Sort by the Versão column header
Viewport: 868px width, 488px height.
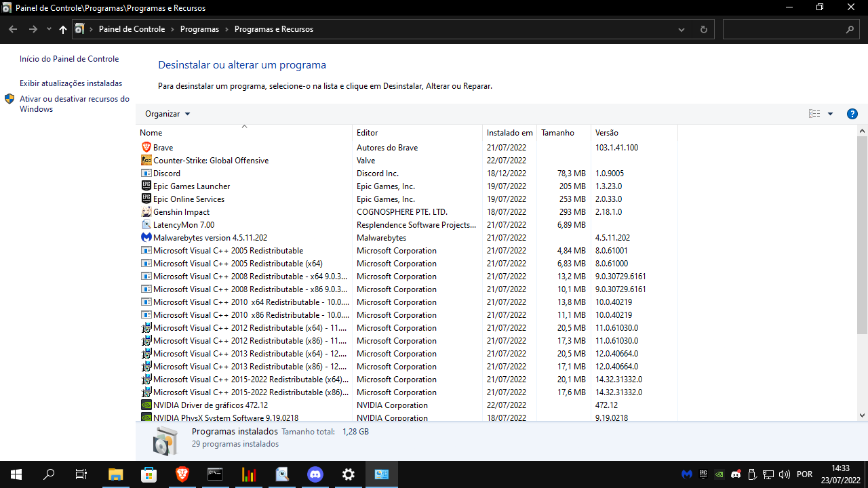pos(634,132)
